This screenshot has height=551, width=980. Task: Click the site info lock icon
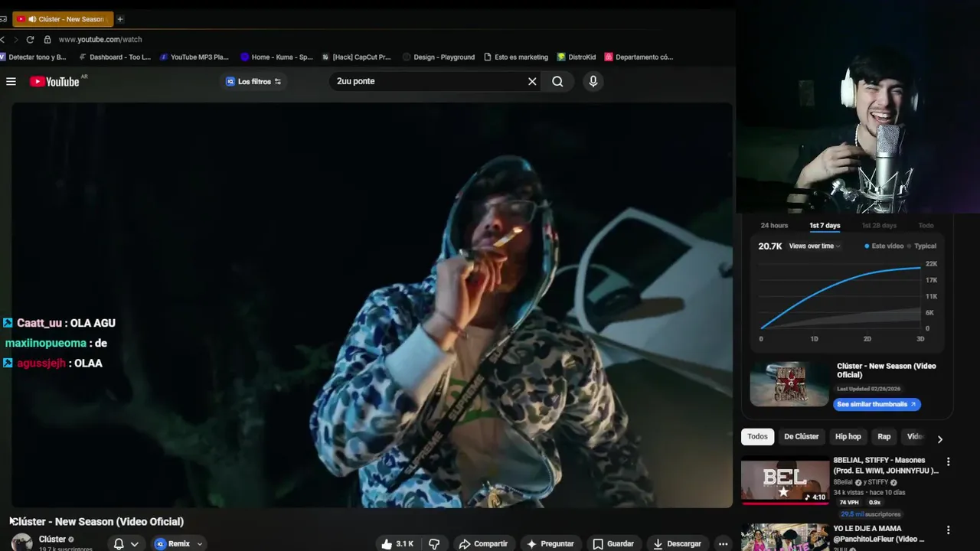(x=47, y=39)
